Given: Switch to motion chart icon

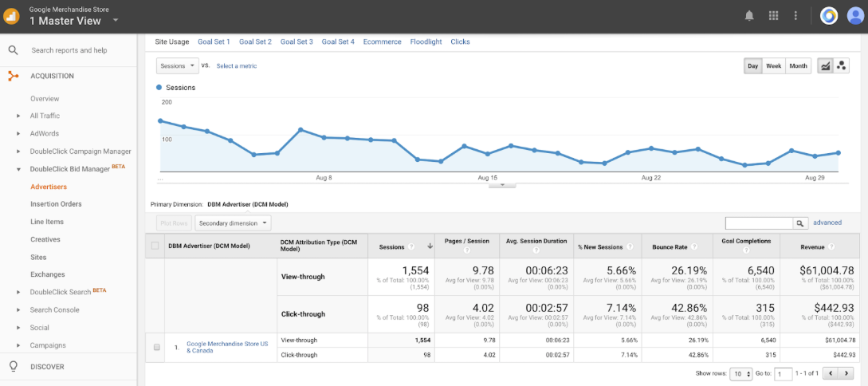Looking at the screenshot, I should [x=842, y=66].
